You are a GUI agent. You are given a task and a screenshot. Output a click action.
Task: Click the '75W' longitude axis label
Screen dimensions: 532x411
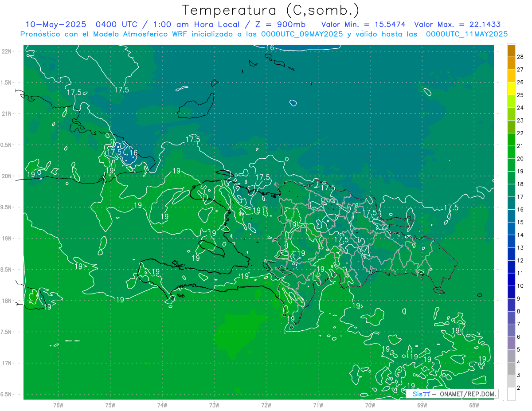pos(110,405)
